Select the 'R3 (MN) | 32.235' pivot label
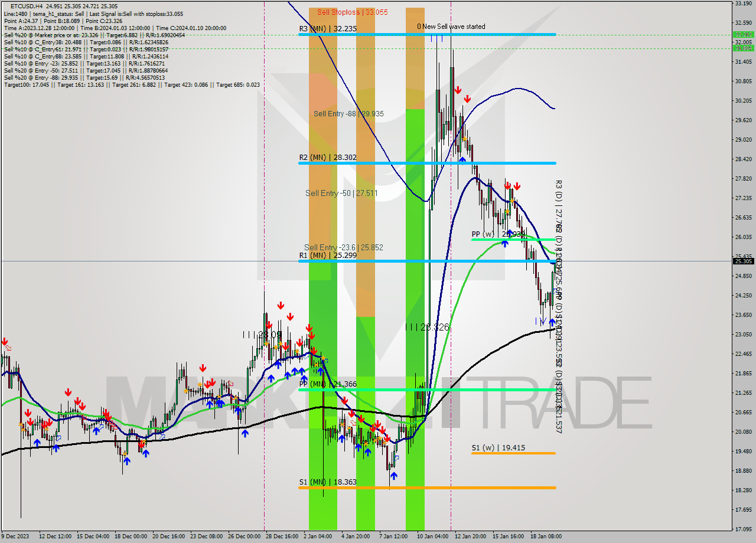 pyautogui.click(x=327, y=28)
